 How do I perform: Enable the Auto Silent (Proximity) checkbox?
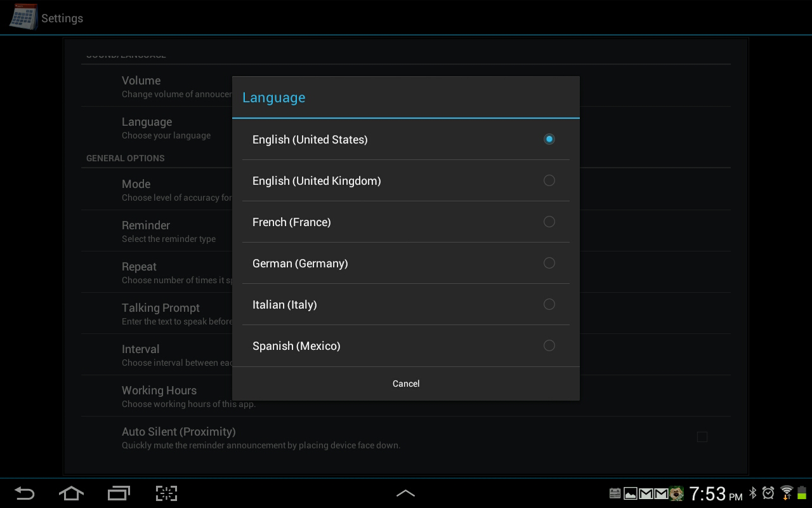click(702, 437)
